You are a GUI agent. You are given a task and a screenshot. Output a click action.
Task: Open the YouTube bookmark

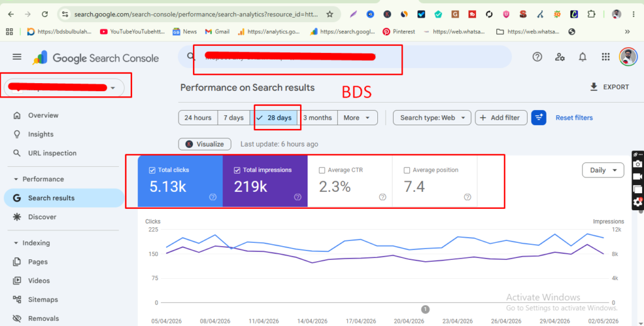click(132, 31)
